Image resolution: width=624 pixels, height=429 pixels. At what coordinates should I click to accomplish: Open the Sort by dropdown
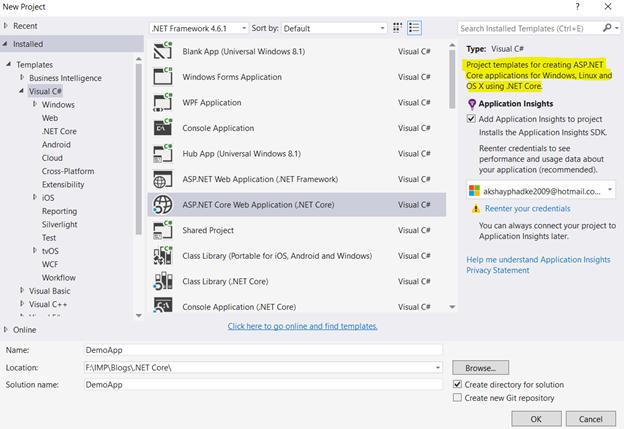[334, 28]
